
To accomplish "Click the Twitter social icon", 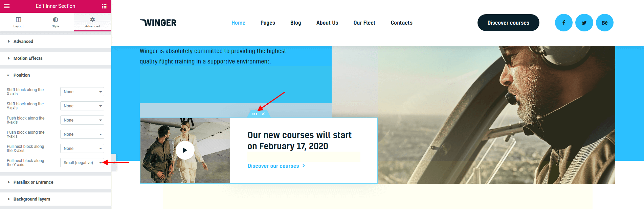I will (584, 23).
